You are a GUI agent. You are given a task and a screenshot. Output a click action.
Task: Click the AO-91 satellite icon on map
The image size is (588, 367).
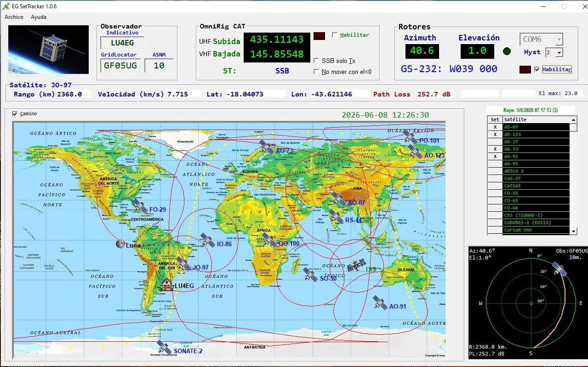[380, 302]
